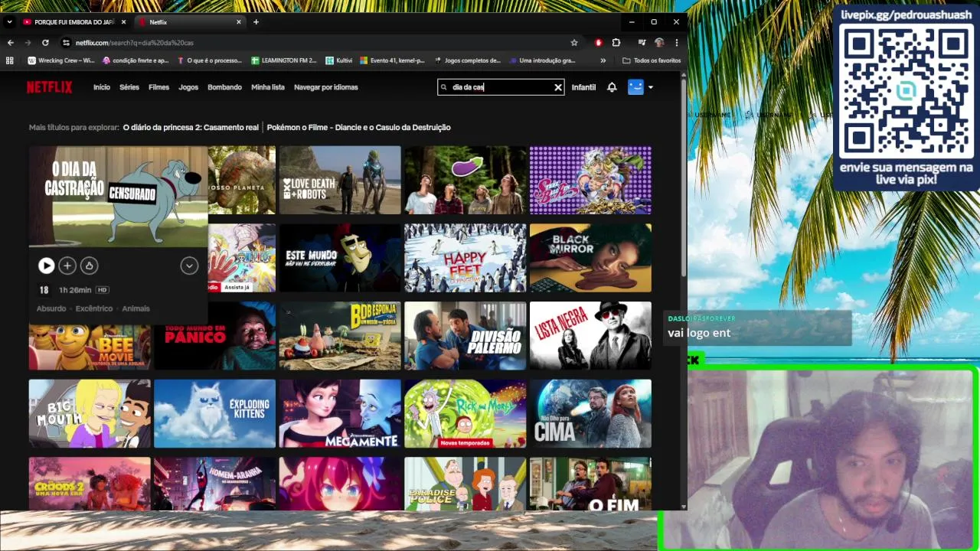Explore Pokémon o Filme Diancie suggestion
The height and width of the screenshot is (551, 980).
pyautogui.click(x=358, y=128)
